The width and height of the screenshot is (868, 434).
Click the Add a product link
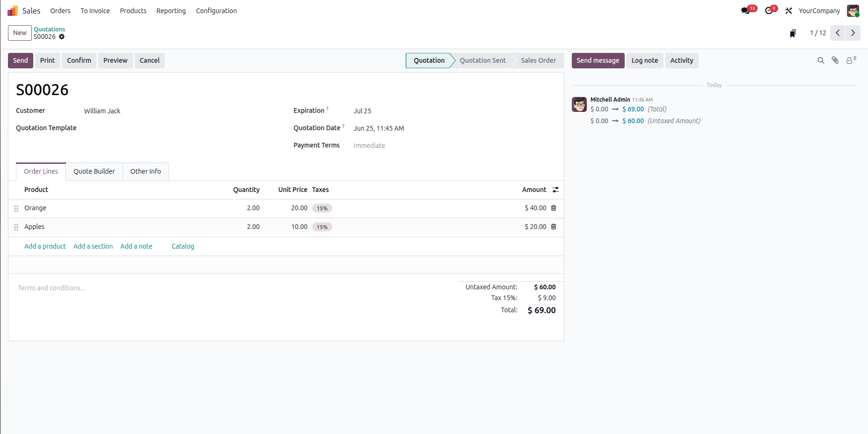coord(45,246)
